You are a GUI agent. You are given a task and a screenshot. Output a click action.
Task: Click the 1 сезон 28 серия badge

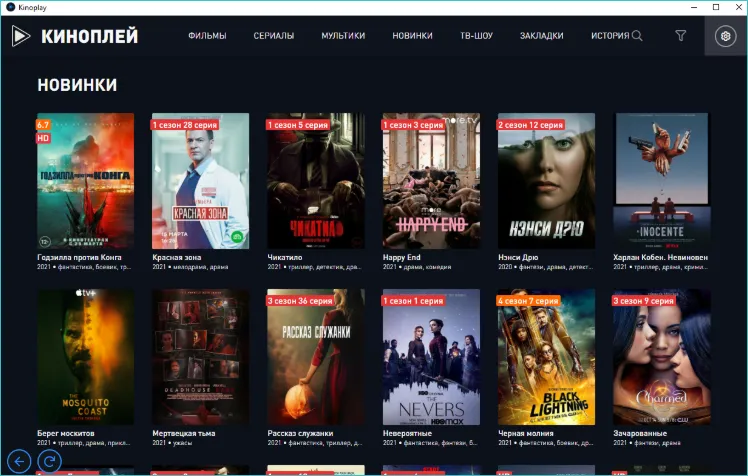[x=185, y=125]
